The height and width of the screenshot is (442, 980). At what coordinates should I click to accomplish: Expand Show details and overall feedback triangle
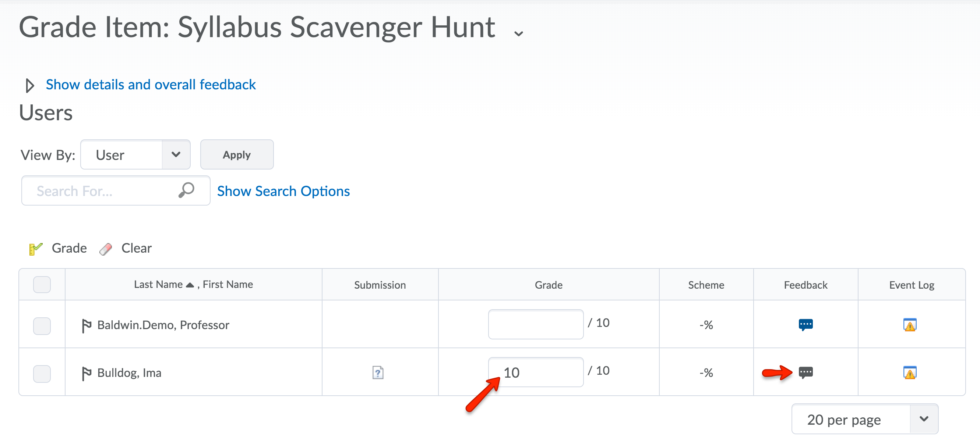pos(30,85)
